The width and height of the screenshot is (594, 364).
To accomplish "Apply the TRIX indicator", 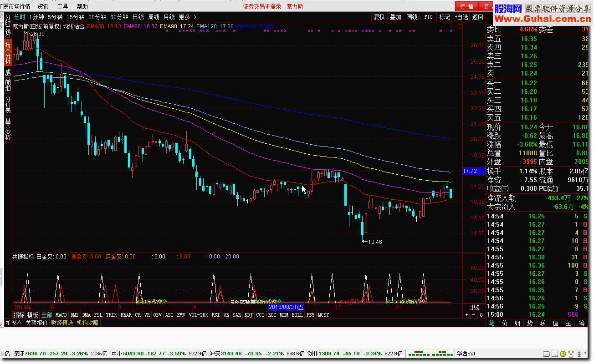I will tap(112, 315).
